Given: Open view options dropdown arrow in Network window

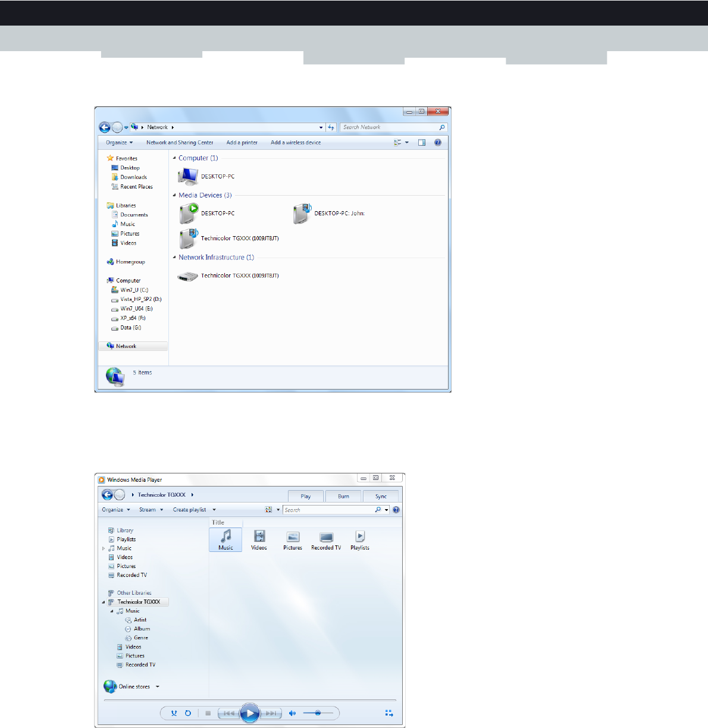Looking at the screenshot, I should pos(407,143).
